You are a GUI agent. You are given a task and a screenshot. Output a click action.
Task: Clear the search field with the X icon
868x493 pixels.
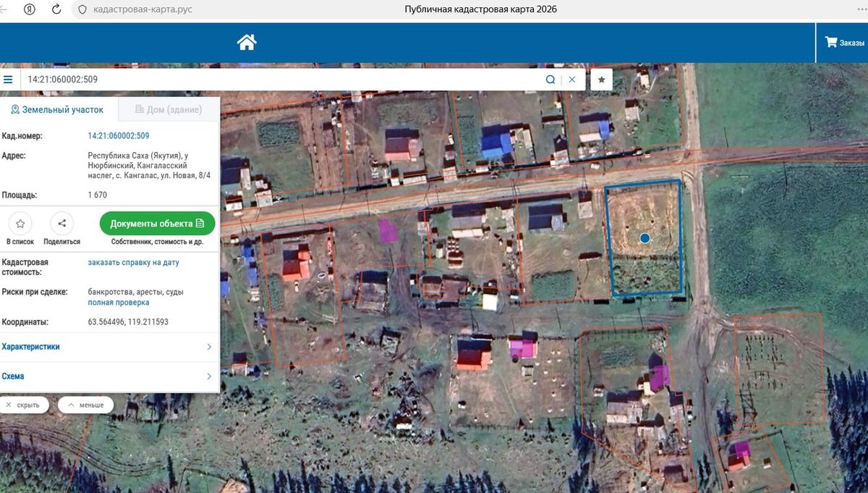pos(572,80)
